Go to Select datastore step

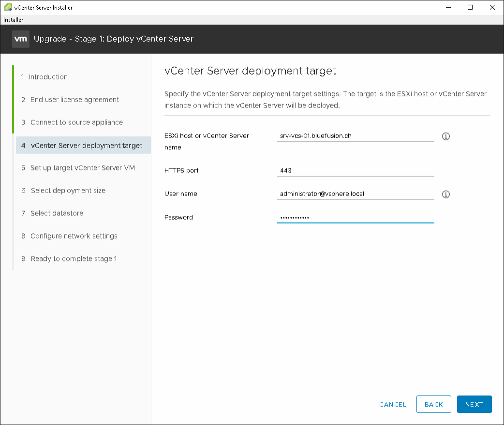click(x=57, y=213)
